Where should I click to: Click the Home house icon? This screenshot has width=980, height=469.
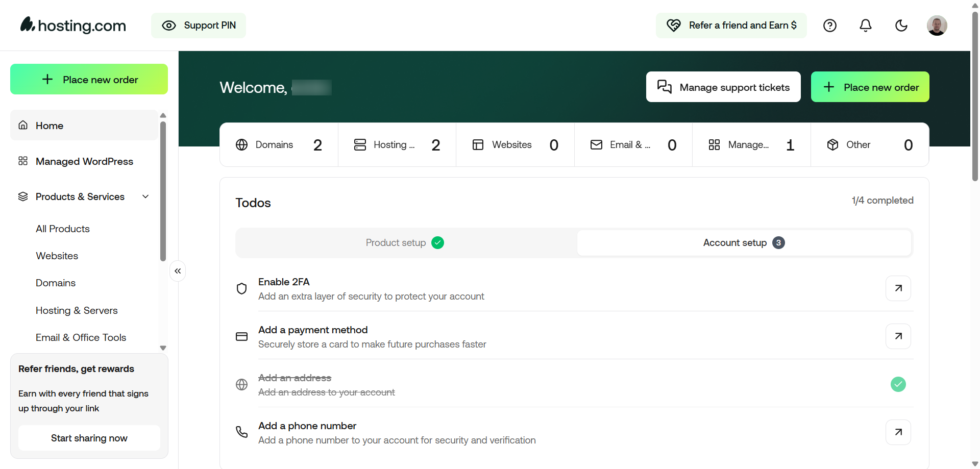23,125
